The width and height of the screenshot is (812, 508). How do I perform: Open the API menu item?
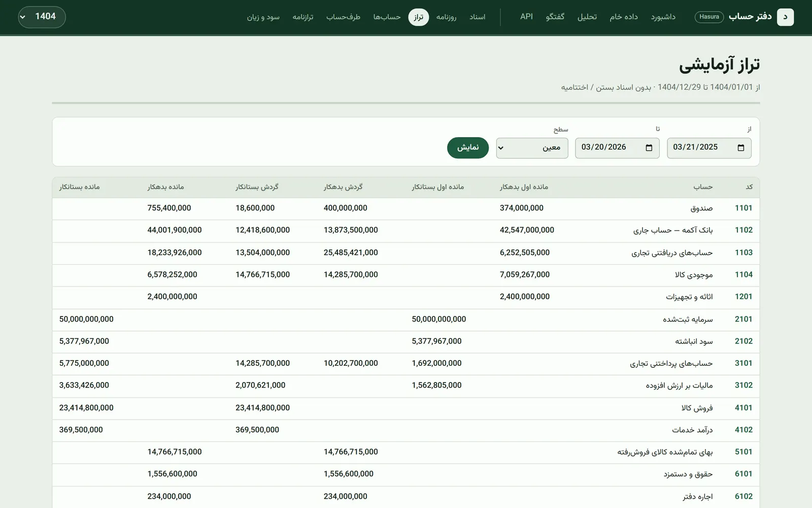(526, 17)
